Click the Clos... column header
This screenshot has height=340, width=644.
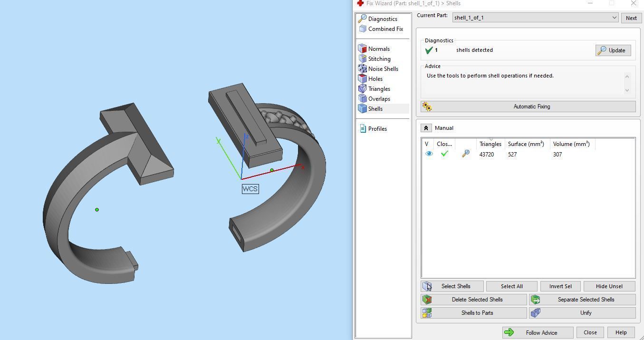point(445,144)
